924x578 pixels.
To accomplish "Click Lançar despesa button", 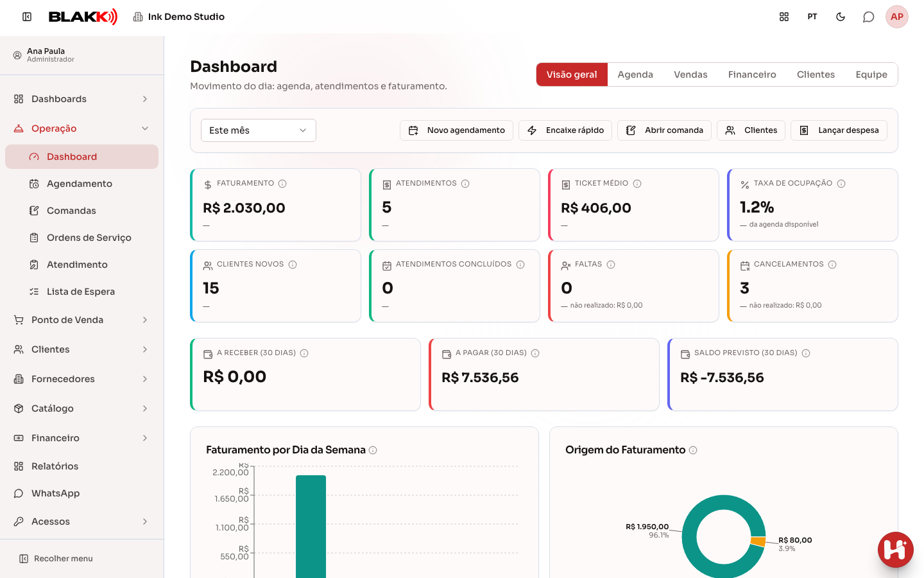I will 839,130.
